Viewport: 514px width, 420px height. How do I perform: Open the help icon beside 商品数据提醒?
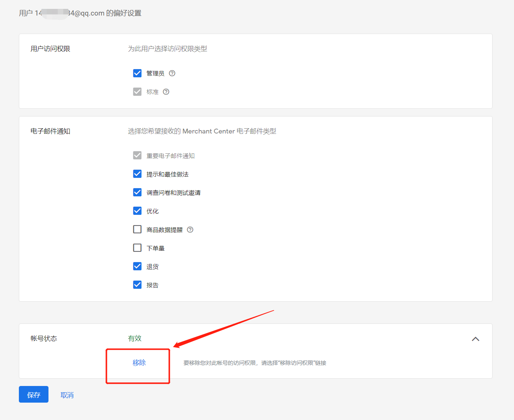(190, 230)
